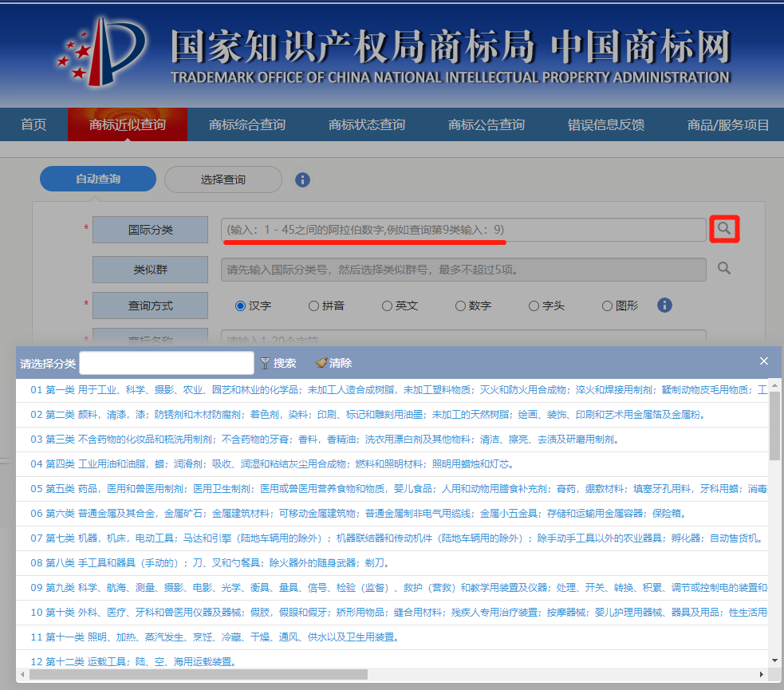
Task: Choose class 09 第九类 科学仪器 row
Action: click(x=392, y=588)
